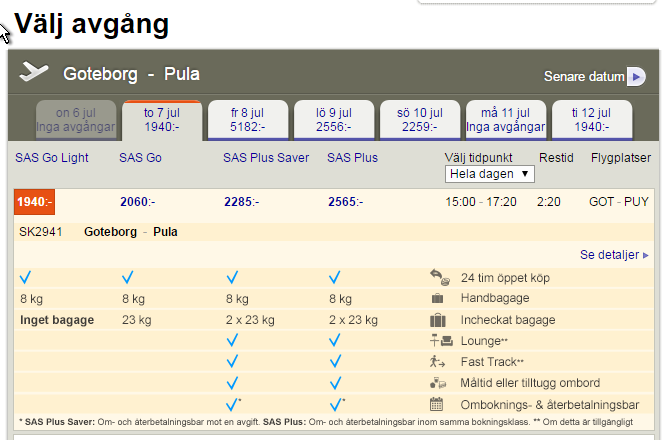Click the Incheckat bagage suitcase icon

[x=437, y=320]
